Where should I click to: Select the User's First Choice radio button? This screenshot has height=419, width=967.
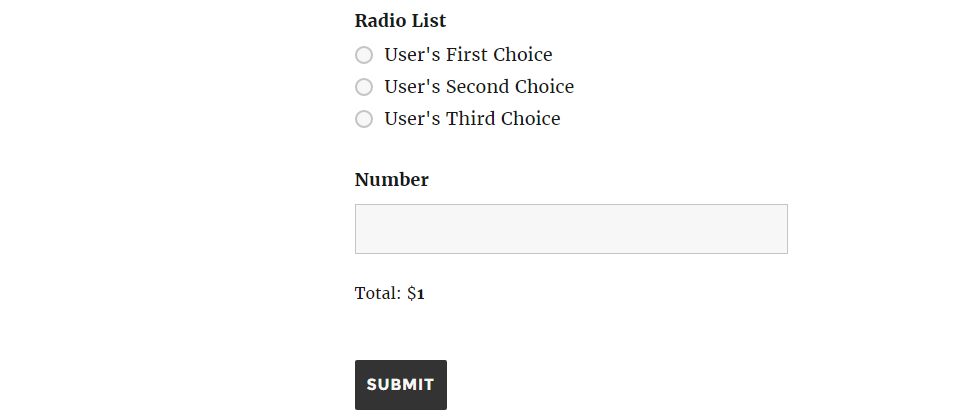(364, 55)
